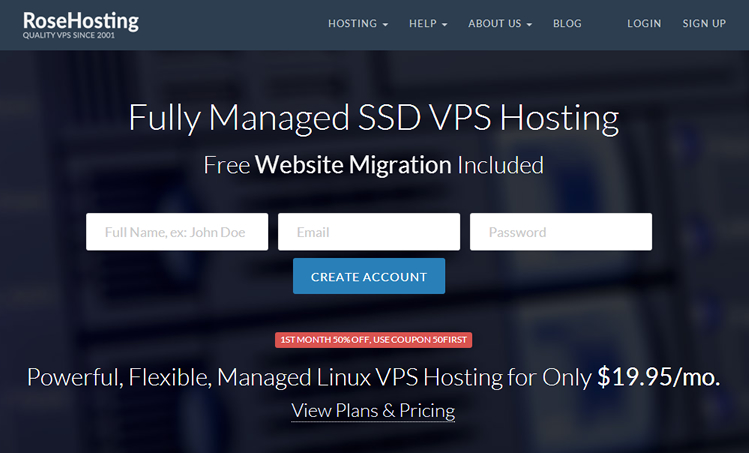Follow the View Plans & Pricing link

pos(373,410)
